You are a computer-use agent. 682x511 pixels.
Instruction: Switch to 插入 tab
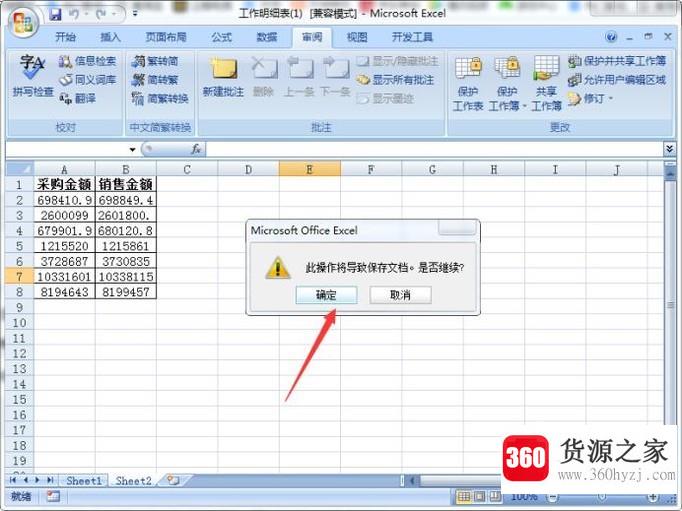tap(110, 37)
